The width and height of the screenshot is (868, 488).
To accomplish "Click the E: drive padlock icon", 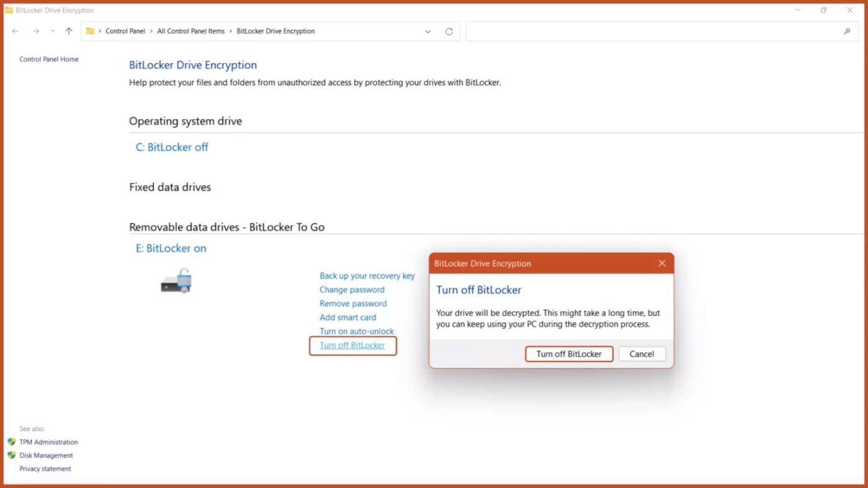I will [x=177, y=281].
